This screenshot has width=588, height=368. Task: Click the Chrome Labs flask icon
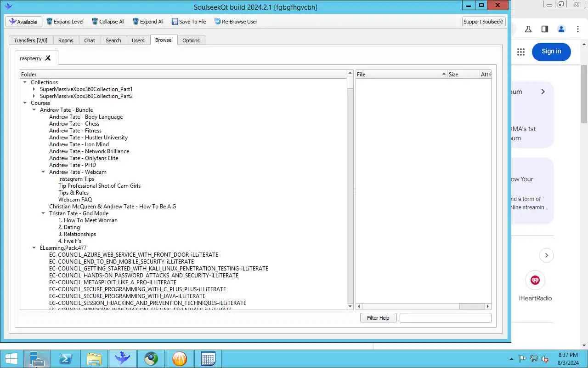528,29
